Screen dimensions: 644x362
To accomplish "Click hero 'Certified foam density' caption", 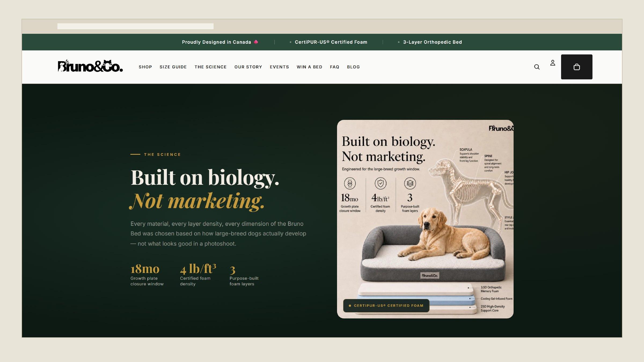I will coord(195,281).
